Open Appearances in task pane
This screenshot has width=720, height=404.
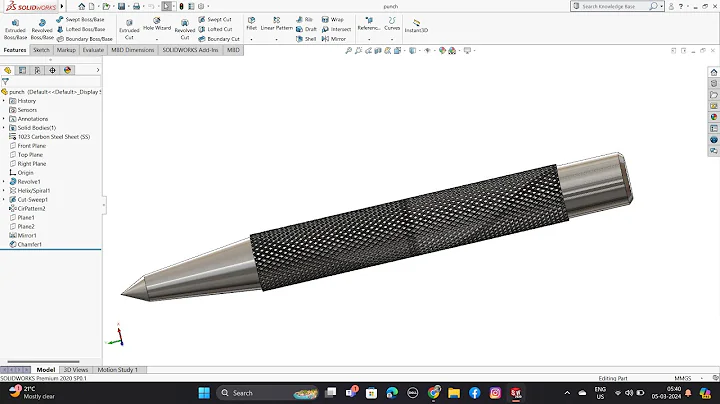coord(714,117)
